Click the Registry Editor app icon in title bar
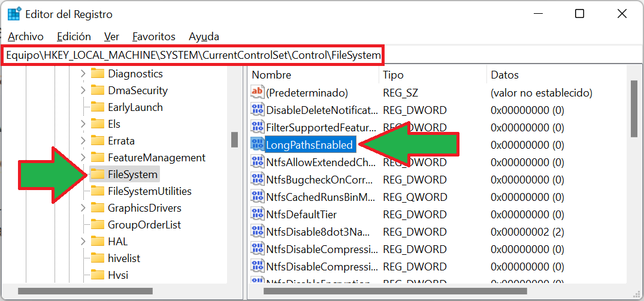 (x=14, y=14)
